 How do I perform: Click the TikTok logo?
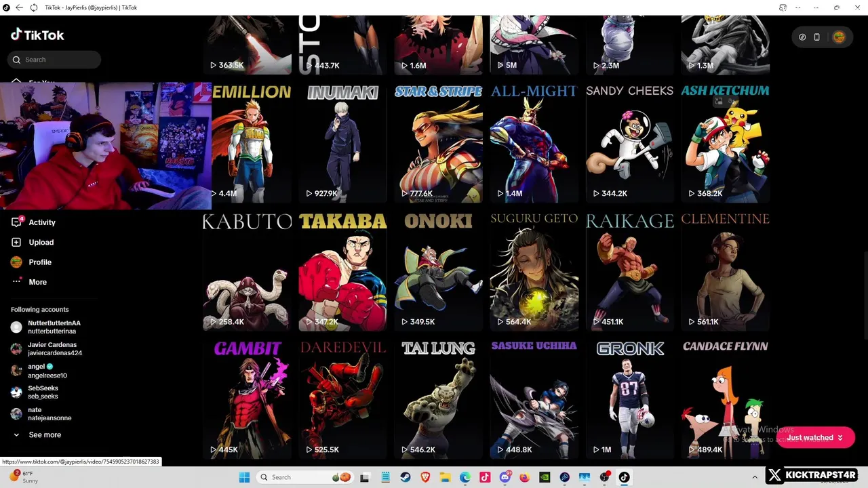[x=37, y=35]
